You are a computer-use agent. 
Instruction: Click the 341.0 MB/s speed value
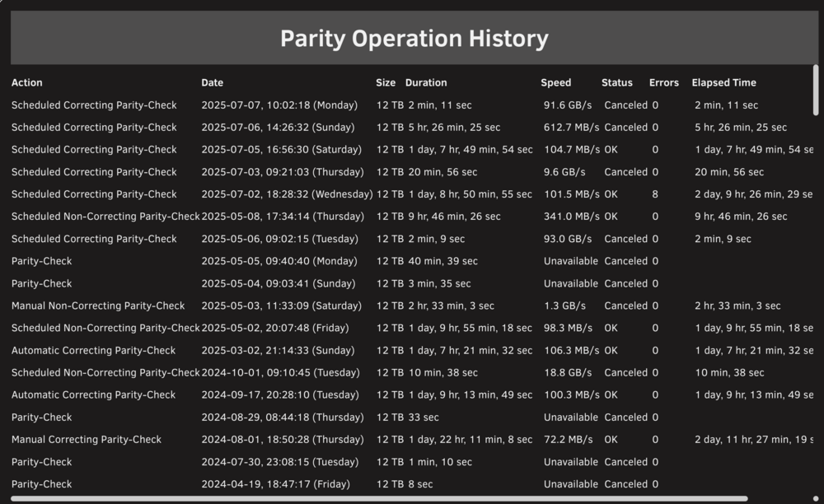tap(571, 217)
